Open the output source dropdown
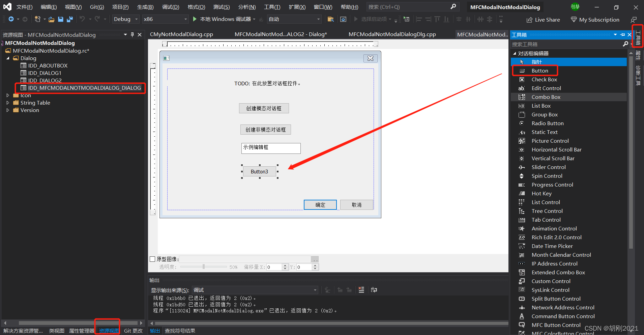This screenshot has height=335, width=644. point(255,290)
